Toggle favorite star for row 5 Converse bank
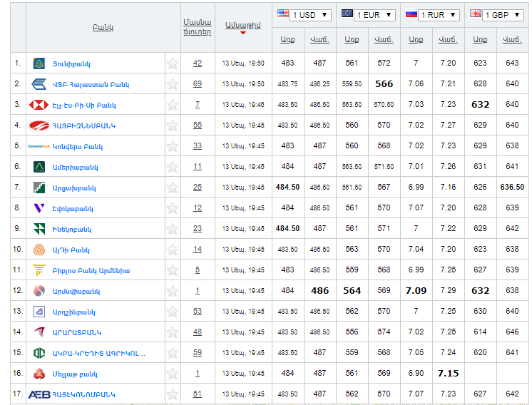Viewport: 532px width, 405px height. pos(173,146)
